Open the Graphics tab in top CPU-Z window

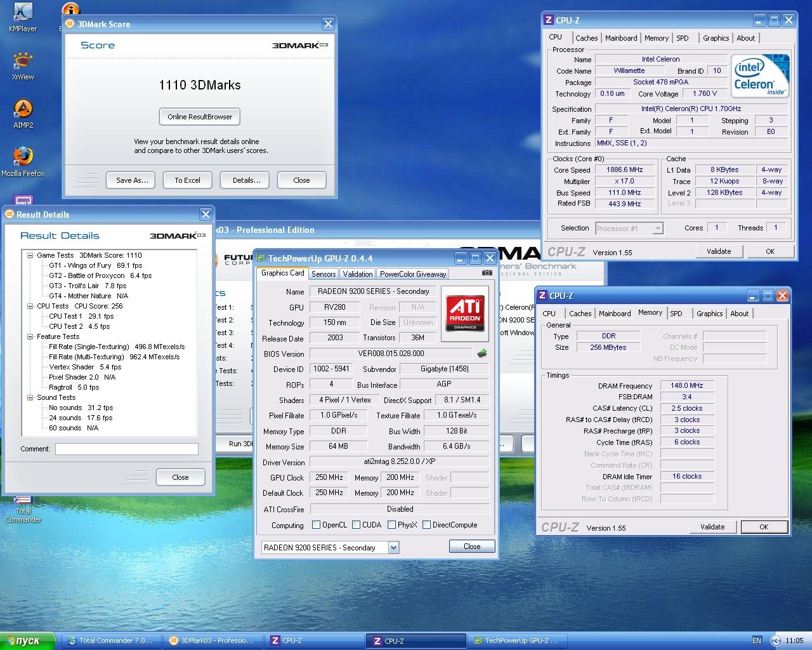pos(716,38)
